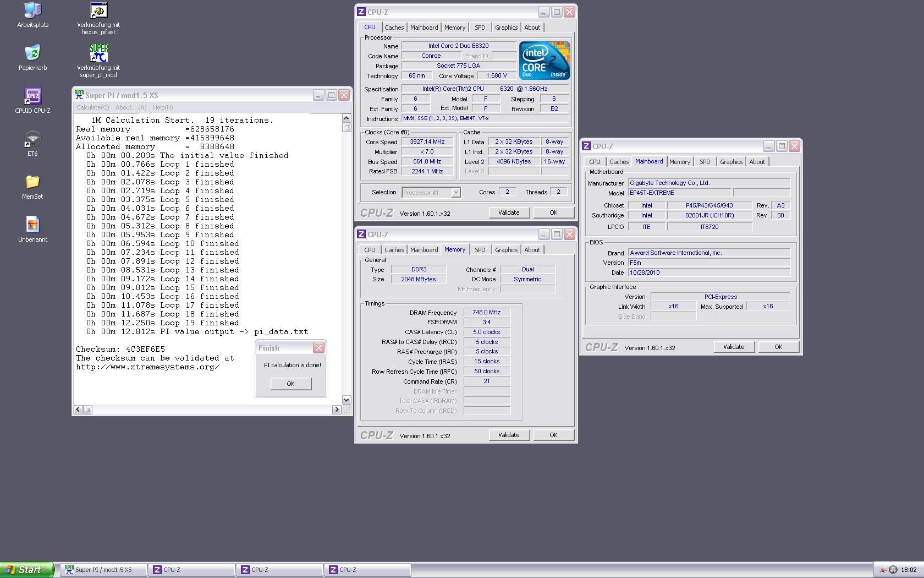Click OK in PI calculation done dialog
Image resolution: width=924 pixels, height=578 pixels.
(x=290, y=384)
